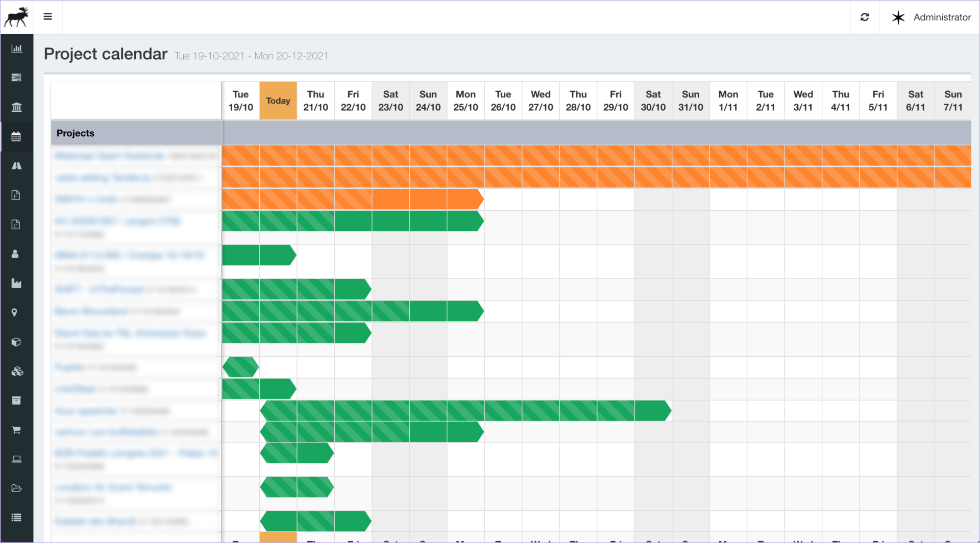The width and height of the screenshot is (980, 543).
Task: Open the F document view in sidebar
Action: pos(17,195)
